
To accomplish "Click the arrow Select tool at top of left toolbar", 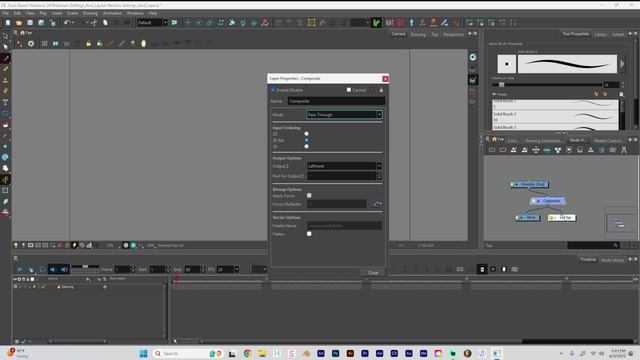I will 5,36.
